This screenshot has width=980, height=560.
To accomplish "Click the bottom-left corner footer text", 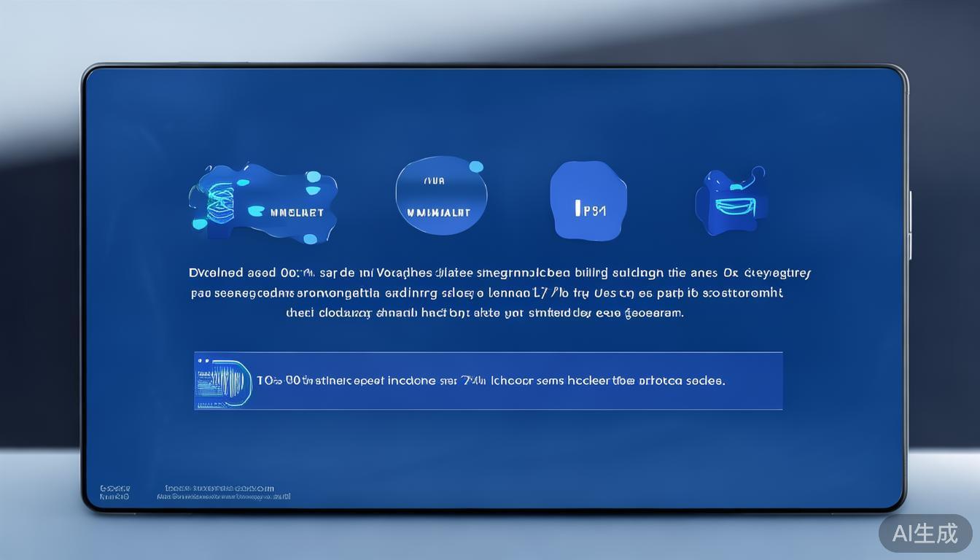I will pos(114,492).
